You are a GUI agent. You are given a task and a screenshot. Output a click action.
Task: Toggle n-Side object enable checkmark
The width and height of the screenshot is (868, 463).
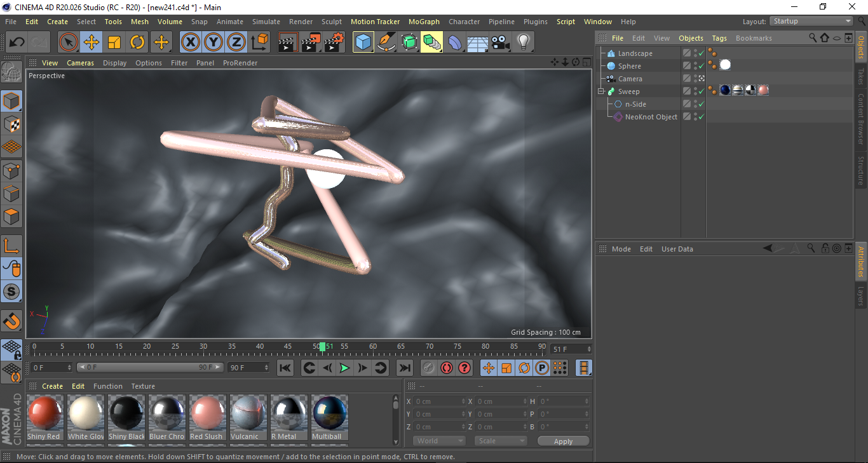701,104
